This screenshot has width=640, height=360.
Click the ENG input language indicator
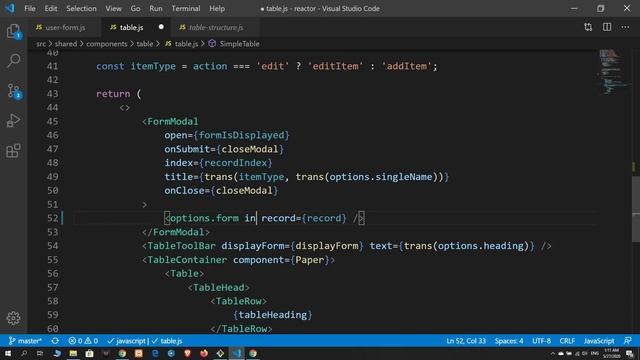point(595,353)
